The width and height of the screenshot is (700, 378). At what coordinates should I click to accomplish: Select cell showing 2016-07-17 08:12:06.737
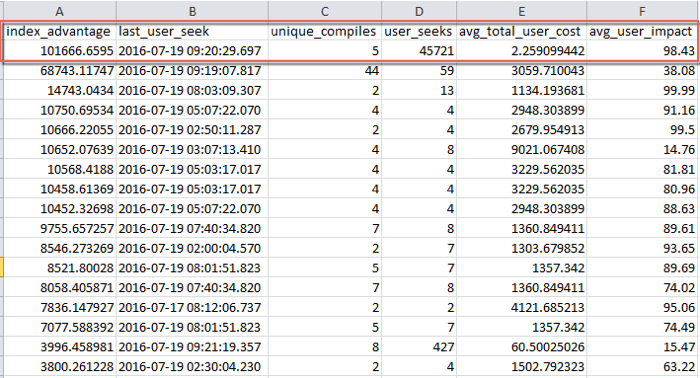point(192,307)
